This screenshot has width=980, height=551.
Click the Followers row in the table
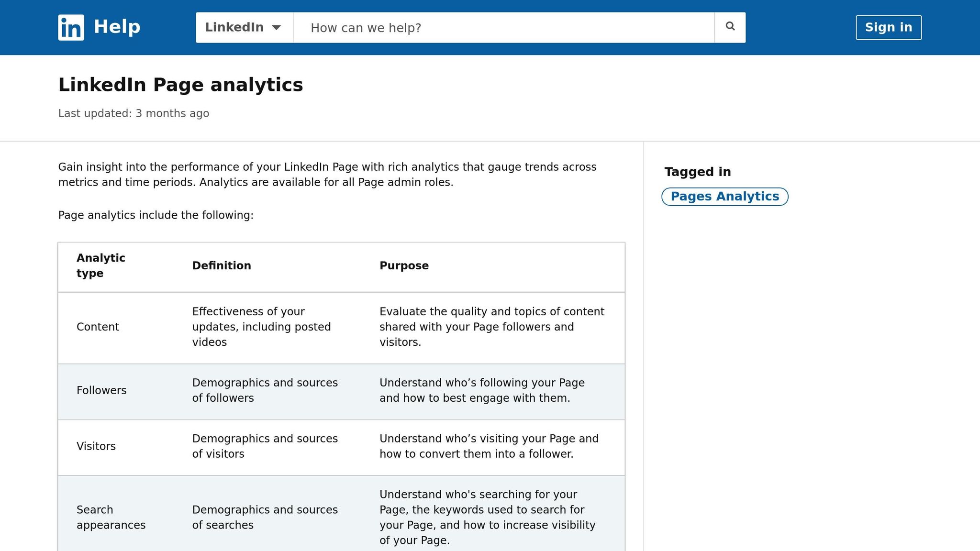click(101, 390)
